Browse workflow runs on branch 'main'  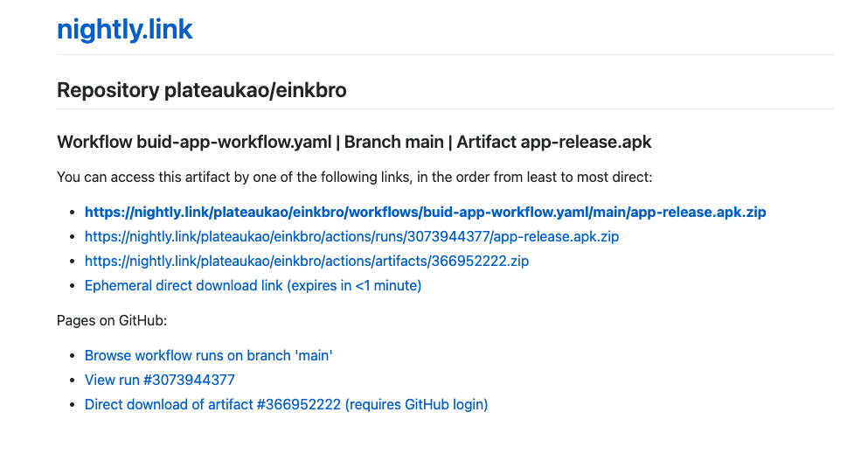click(x=209, y=355)
